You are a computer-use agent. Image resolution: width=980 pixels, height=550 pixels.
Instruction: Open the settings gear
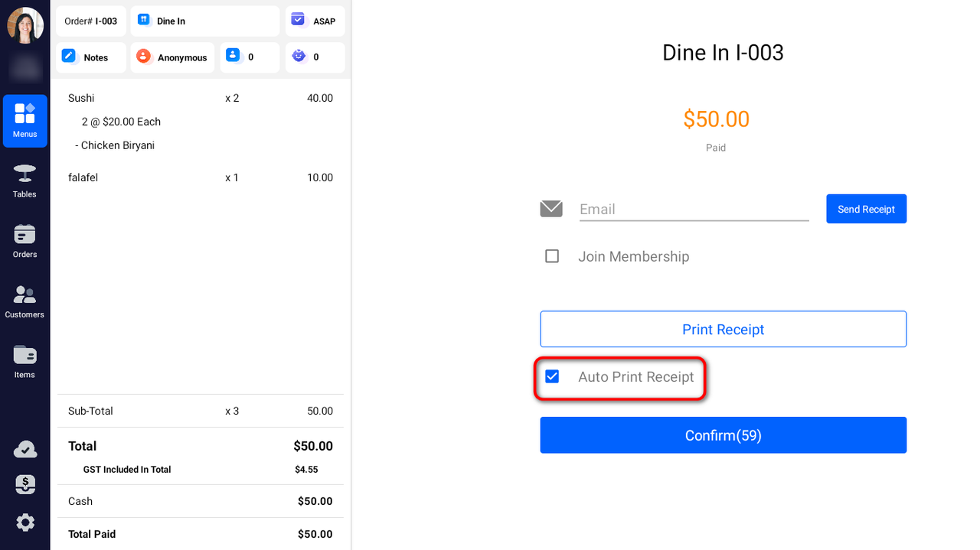tap(25, 522)
